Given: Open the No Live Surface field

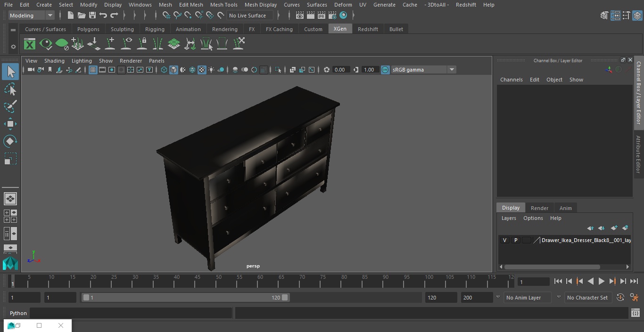Looking at the screenshot, I should [x=250, y=16].
